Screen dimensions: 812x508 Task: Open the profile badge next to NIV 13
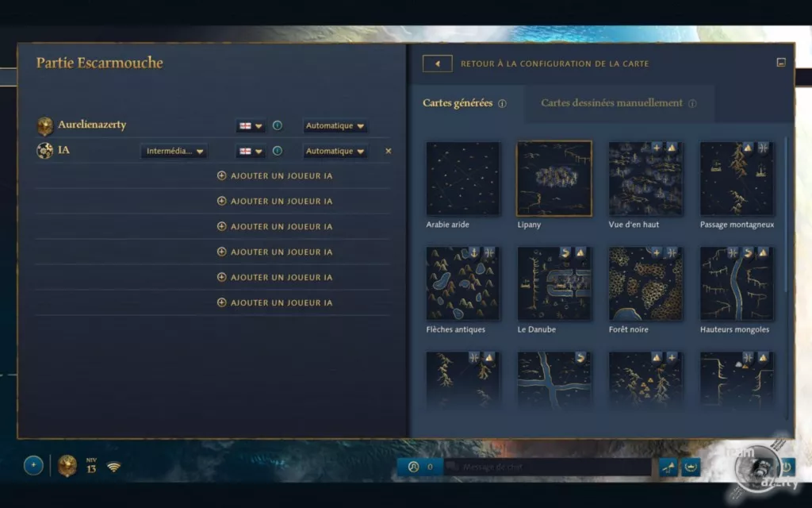(67, 465)
